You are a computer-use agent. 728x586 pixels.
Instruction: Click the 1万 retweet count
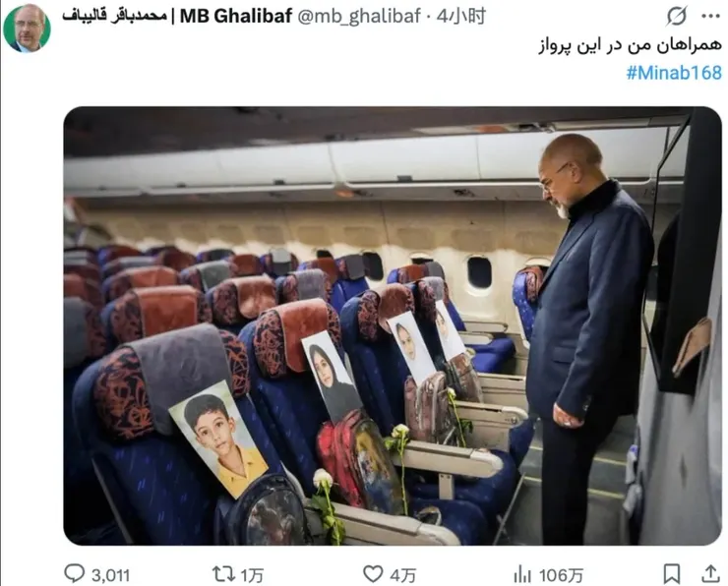(252, 576)
